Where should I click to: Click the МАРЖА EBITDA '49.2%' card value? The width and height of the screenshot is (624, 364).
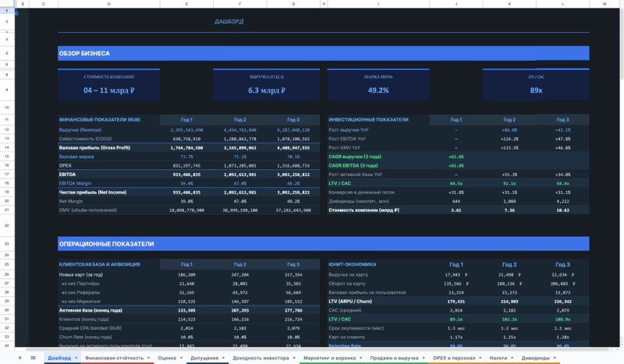tap(378, 90)
